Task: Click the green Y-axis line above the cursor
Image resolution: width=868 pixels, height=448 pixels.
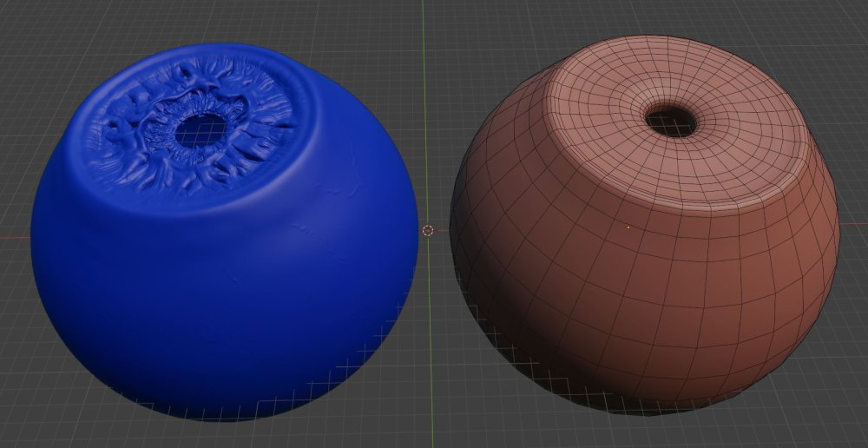Action: click(424, 87)
